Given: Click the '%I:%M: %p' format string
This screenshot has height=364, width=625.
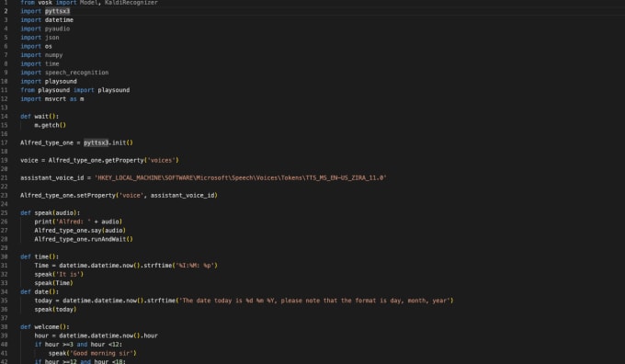Looking at the screenshot, I should coord(195,266).
